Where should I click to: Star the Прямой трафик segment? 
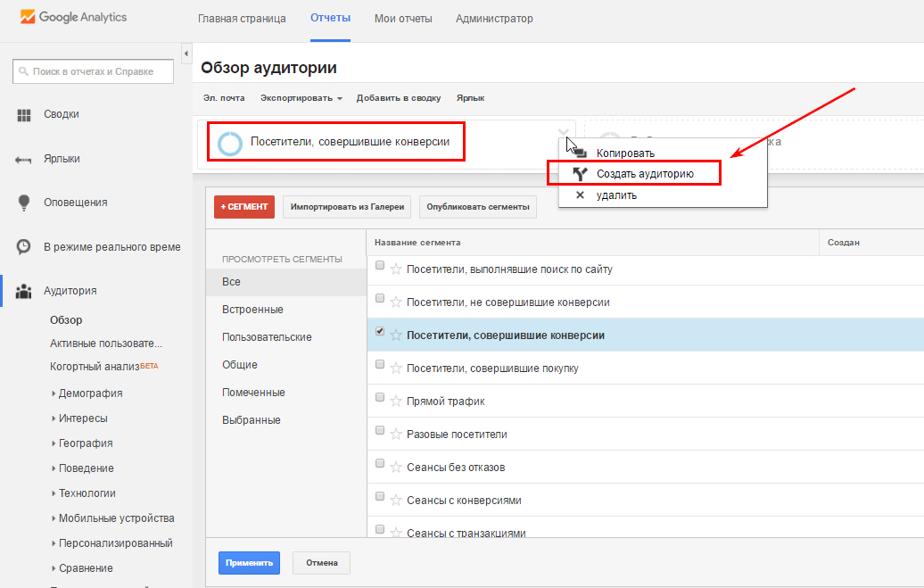click(x=396, y=402)
